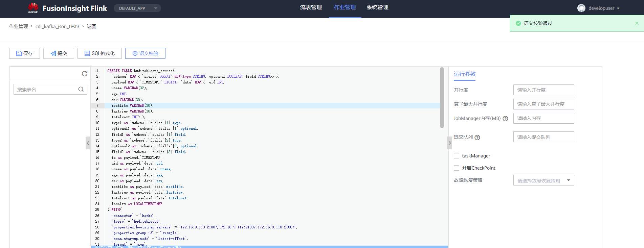The width and height of the screenshot is (644, 248).
Task: Enable the taskManager checkbox
Action: (x=457, y=156)
